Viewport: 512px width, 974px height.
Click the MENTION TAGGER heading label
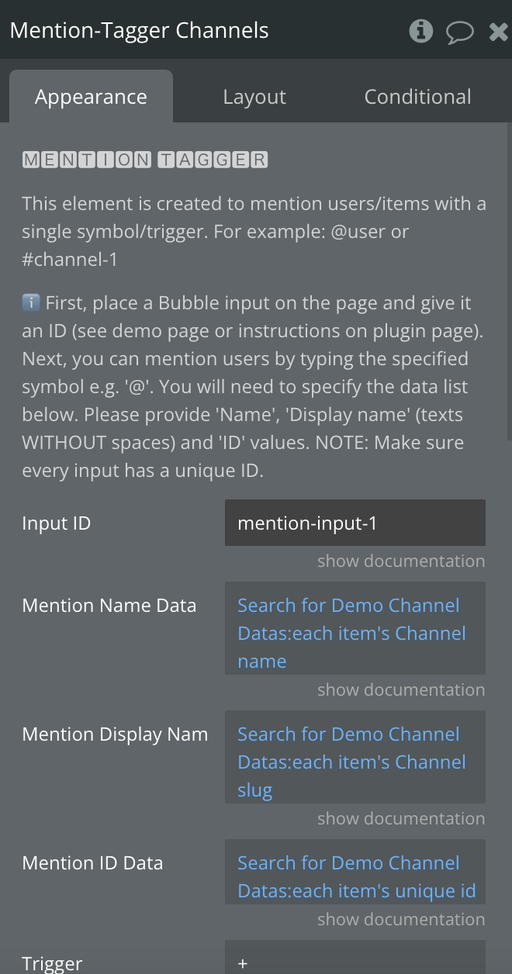pos(145,160)
